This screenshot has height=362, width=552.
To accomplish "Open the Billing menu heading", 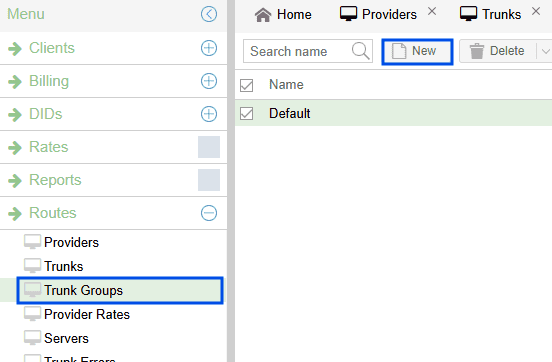I will tap(49, 81).
